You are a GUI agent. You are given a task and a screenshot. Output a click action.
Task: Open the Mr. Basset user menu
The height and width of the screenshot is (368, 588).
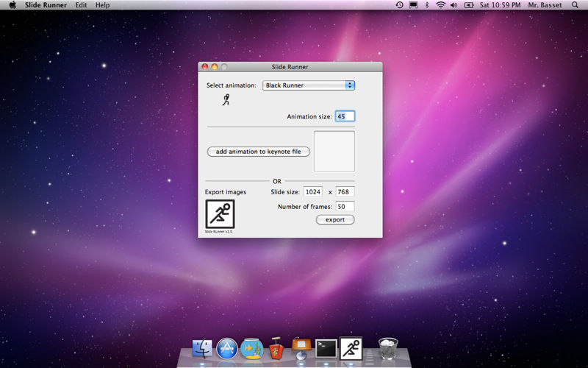545,5
